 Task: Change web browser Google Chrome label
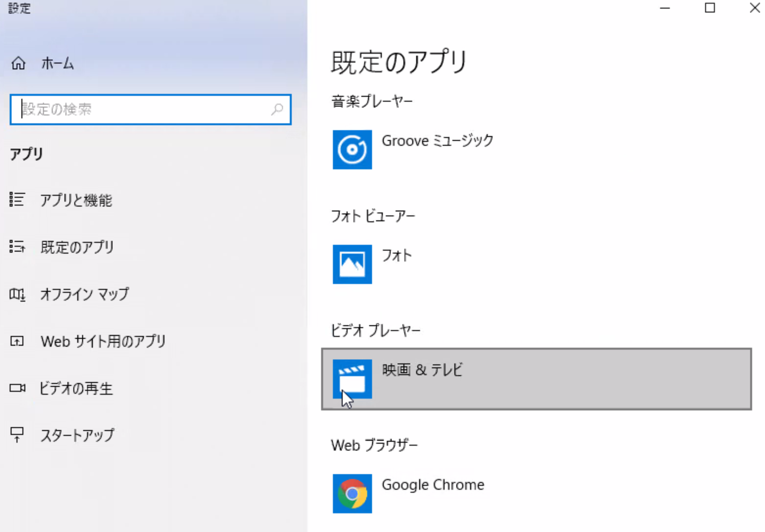[433, 485]
